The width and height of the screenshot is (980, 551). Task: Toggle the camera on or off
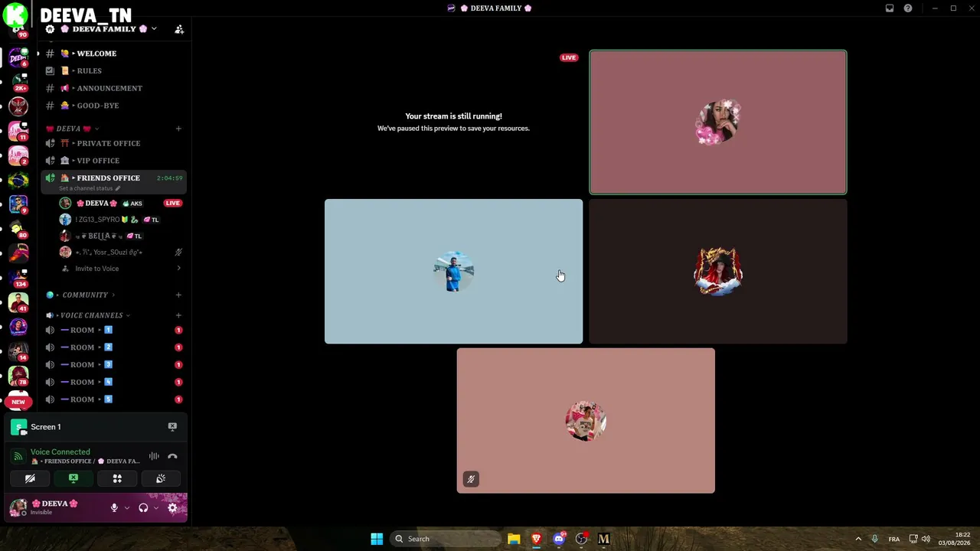click(x=30, y=478)
